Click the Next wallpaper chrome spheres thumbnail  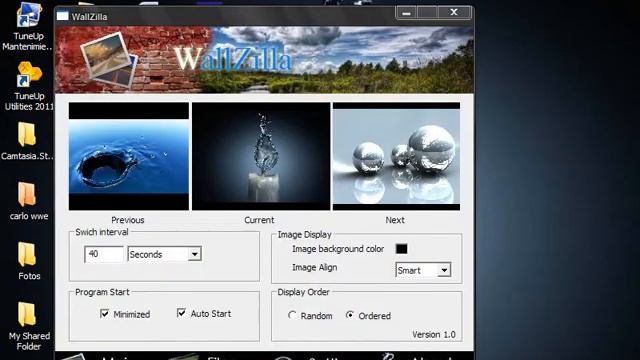396,156
